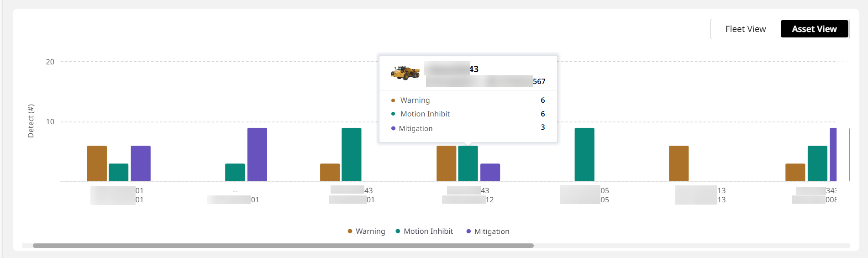Click the brown bar for asset ending 13
The height and width of the screenshot is (258, 868).
[x=679, y=163]
